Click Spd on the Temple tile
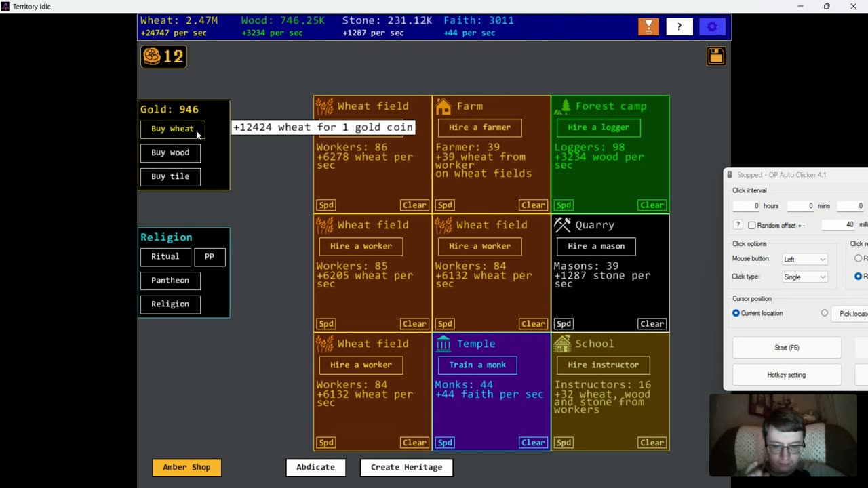This screenshot has width=868, height=488. (445, 443)
